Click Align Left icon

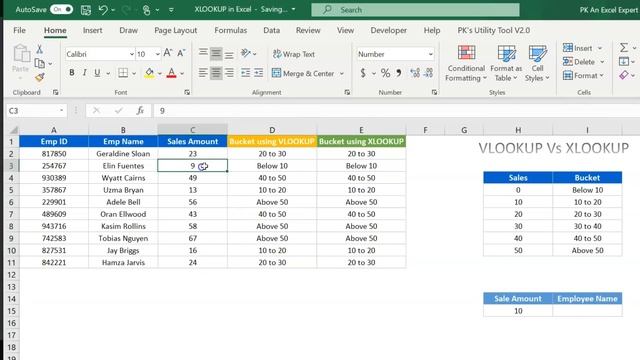(x=203, y=73)
